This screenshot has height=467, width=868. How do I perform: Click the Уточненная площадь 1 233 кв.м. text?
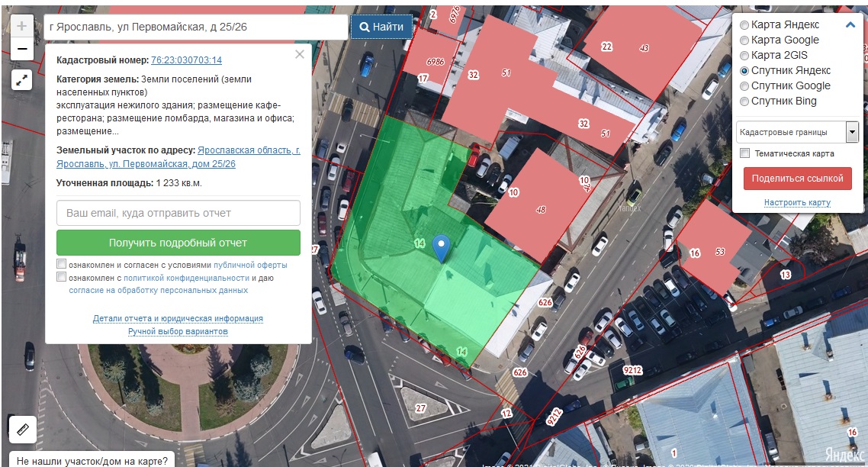[x=129, y=183]
